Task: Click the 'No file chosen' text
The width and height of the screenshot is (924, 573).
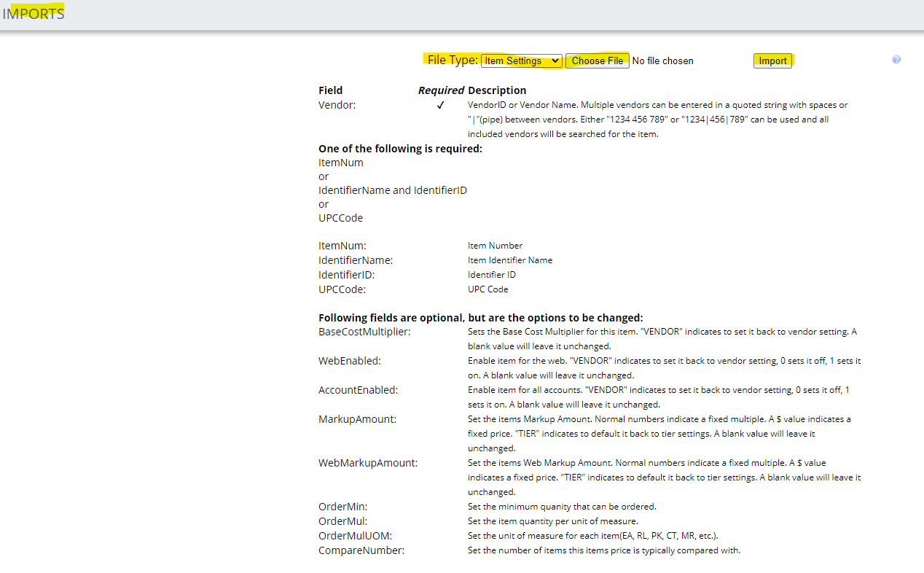Action: pos(663,61)
